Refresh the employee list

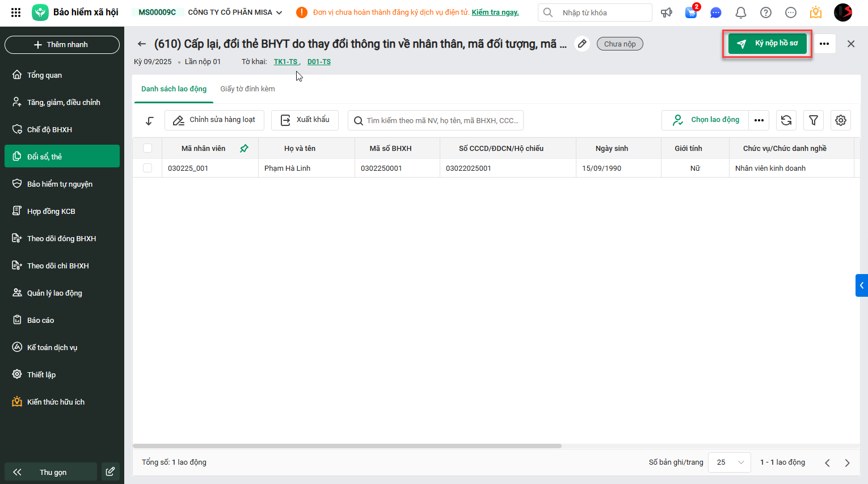tap(786, 120)
